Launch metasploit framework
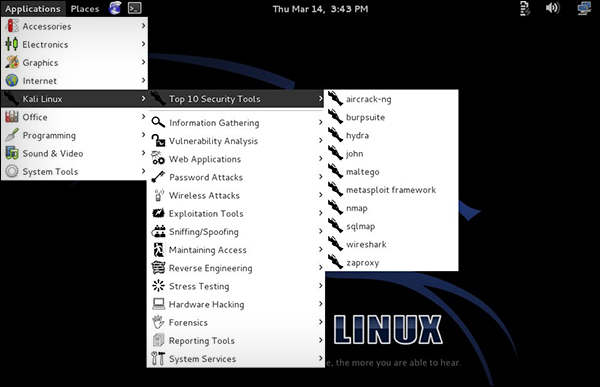 click(391, 190)
